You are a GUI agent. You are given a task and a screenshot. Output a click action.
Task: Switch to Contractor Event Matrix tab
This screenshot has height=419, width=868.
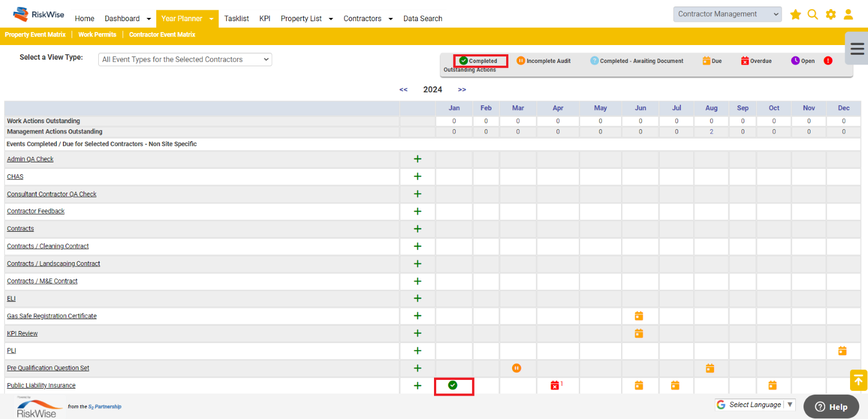[x=162, y=35]
